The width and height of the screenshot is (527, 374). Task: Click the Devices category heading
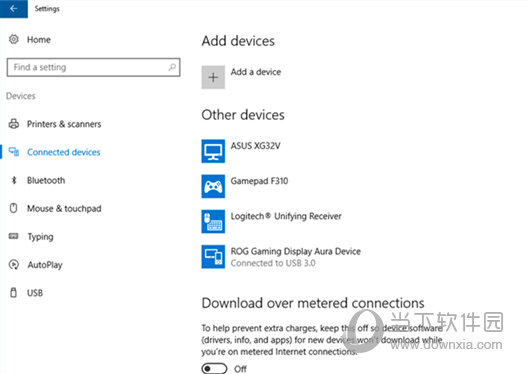point(21,96)
